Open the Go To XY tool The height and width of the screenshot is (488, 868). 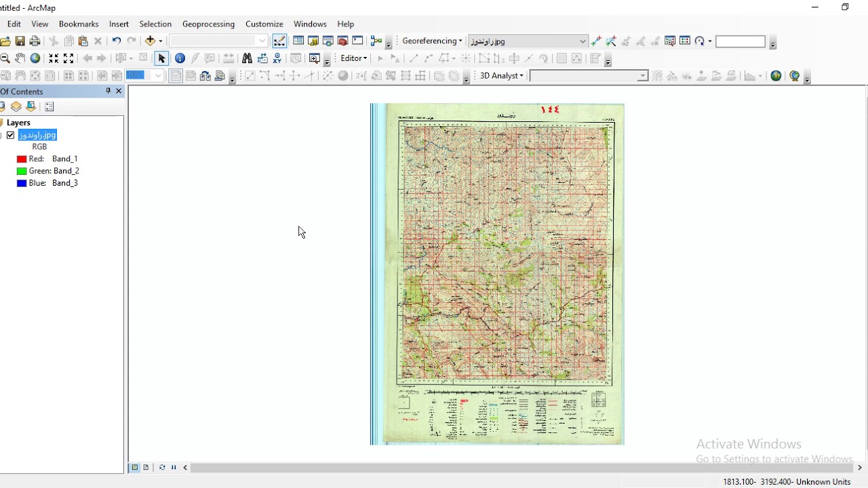(x=277, y=58)
